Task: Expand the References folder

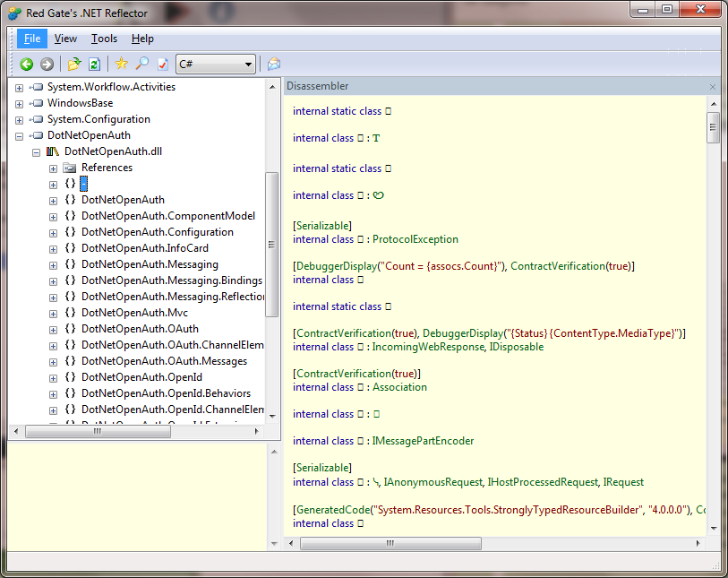Action: click(x=54, y=168)
